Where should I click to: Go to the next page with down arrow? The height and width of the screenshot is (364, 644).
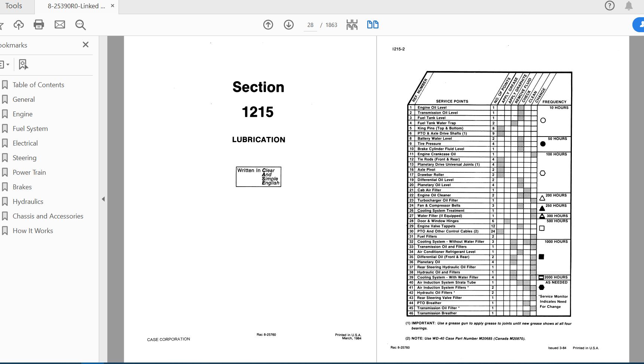tap(289, 25)
